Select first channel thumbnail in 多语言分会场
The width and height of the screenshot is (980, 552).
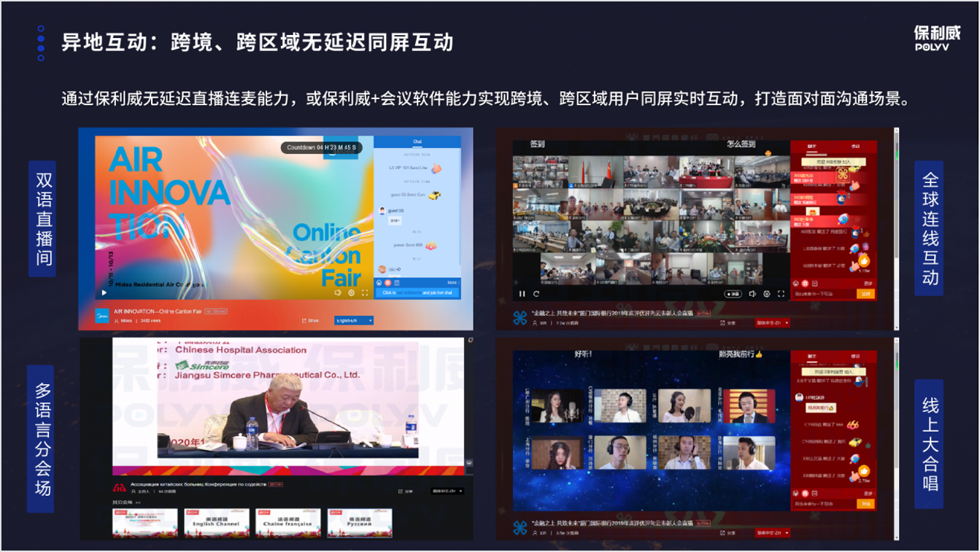pyautogui.click(x=145, y=523)
